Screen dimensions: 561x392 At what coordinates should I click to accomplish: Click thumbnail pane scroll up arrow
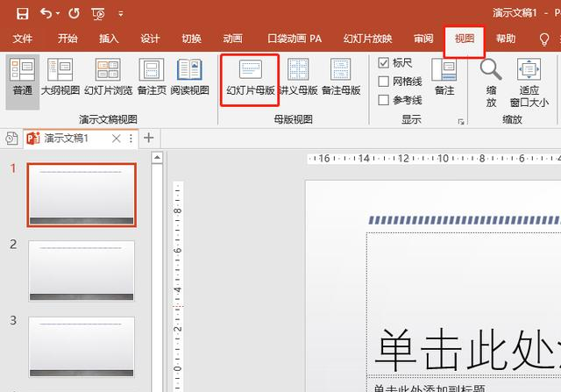tap(157, 158)
